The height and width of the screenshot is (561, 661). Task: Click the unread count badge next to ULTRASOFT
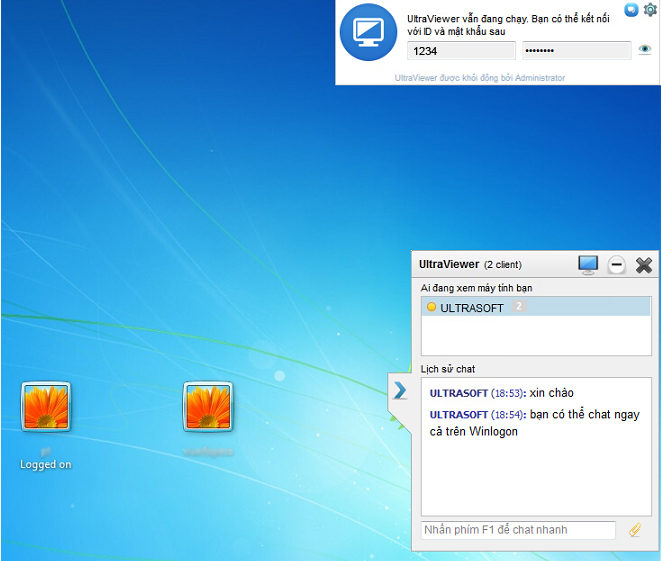pyautogui.click(x=519, y=306)
